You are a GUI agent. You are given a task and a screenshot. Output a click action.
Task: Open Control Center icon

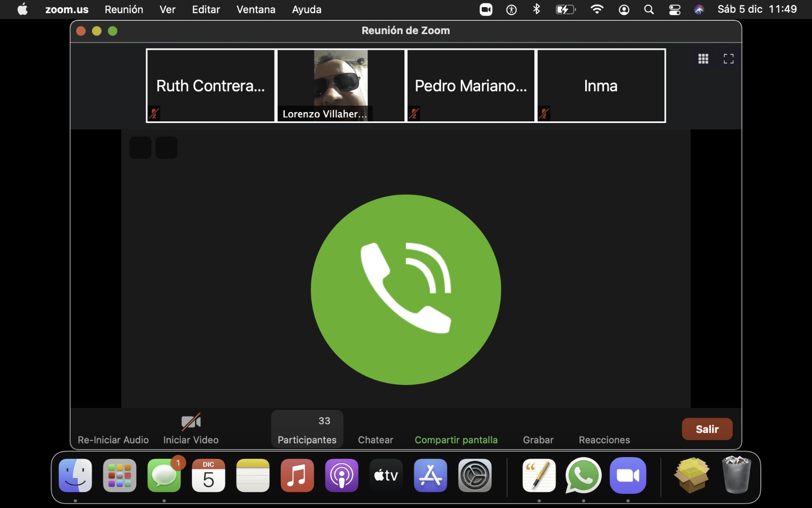(674, 9)
